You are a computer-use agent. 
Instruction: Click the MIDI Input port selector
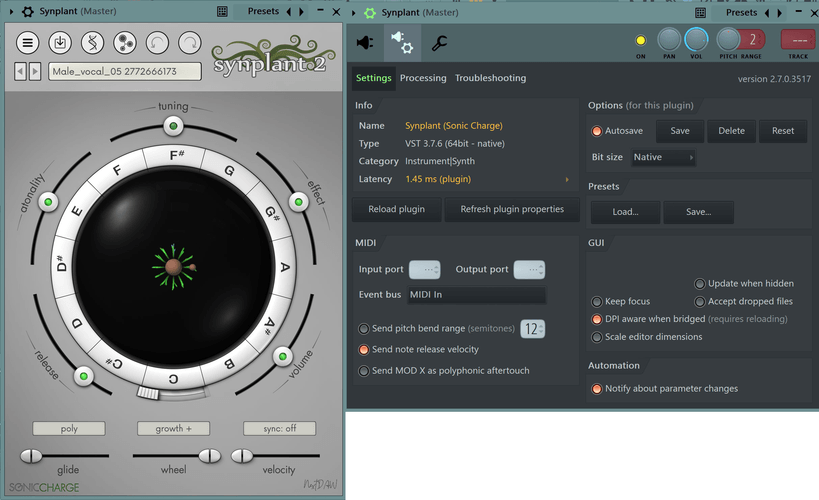[x=425, y=270]
